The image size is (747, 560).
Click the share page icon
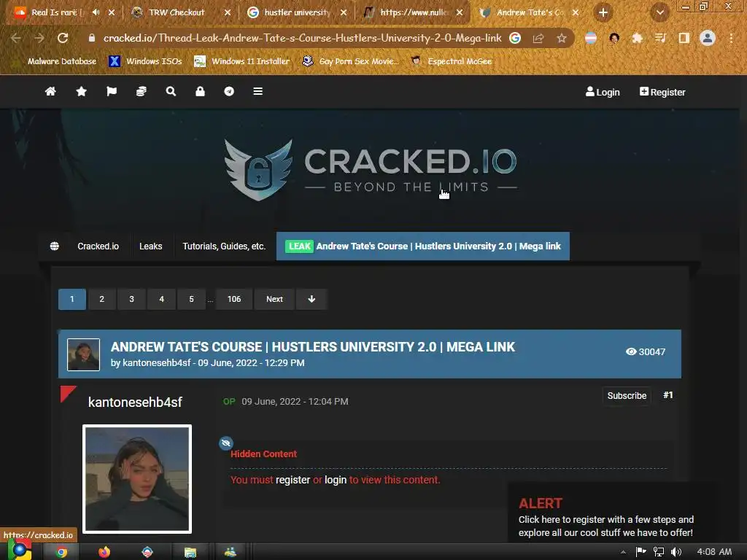(x=538, y=38)
